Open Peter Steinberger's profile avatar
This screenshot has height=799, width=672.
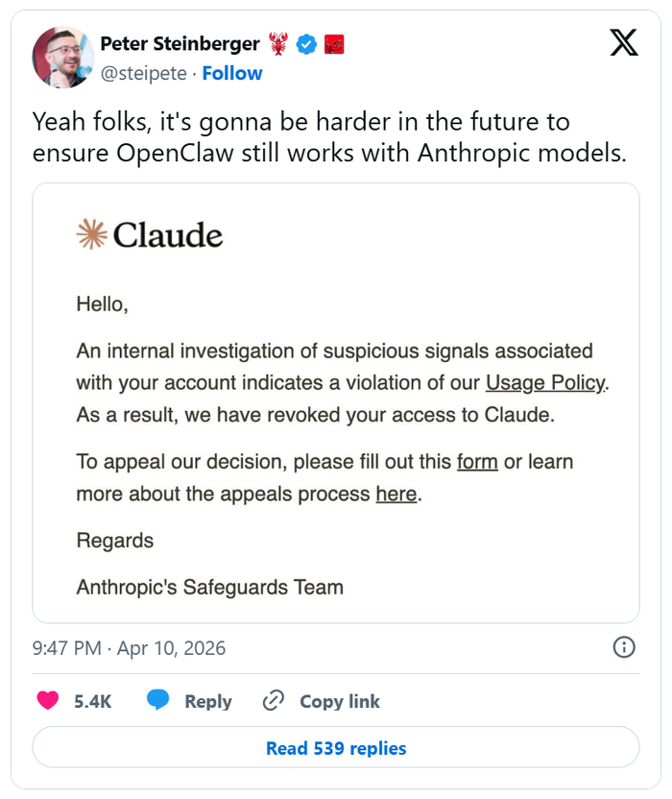63,58
